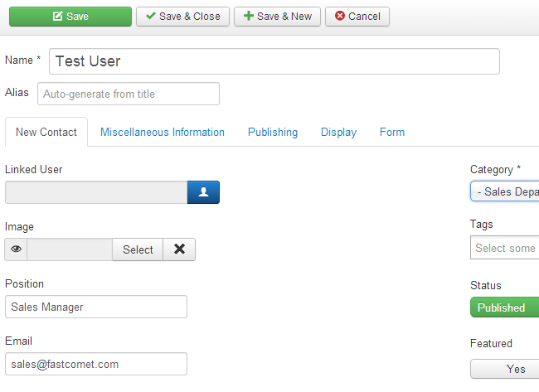Click Select button for the Image field
539x392 pixels.
point(138,249)
